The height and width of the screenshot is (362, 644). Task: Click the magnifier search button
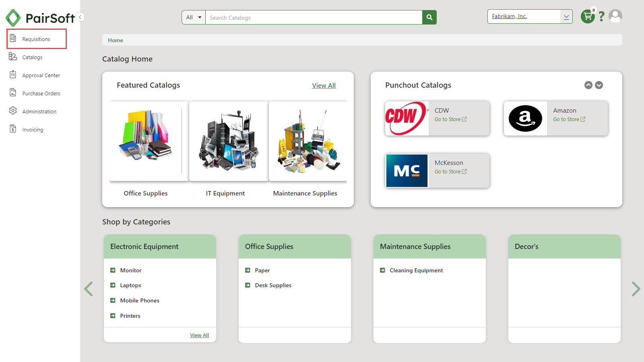pos(429,17)
